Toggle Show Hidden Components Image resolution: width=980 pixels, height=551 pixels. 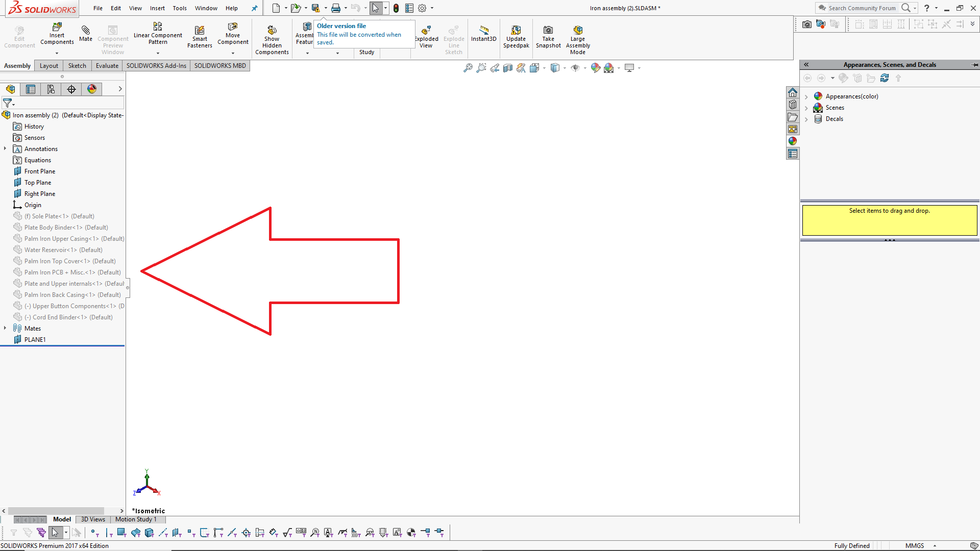(272, 31)
